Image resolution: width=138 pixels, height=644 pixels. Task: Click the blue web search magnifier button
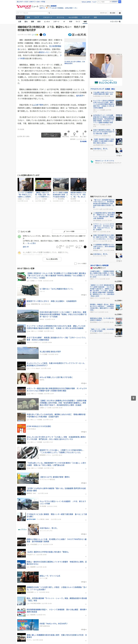click(120, 2)
